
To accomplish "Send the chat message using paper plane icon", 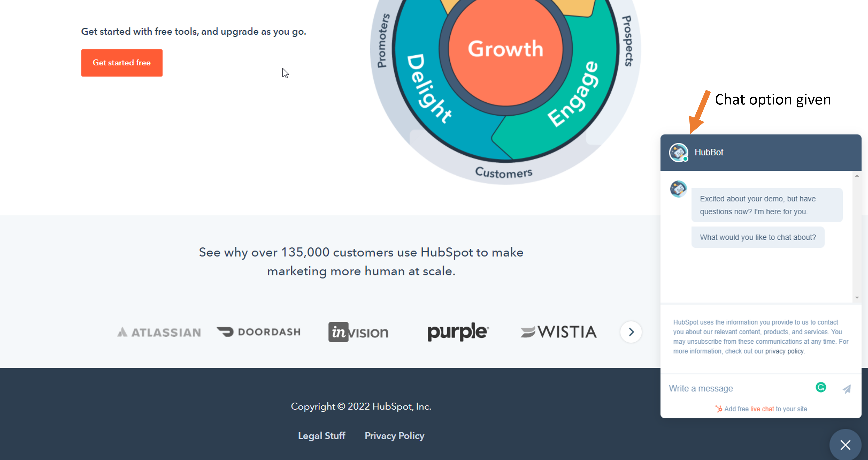I will [847, 389].
